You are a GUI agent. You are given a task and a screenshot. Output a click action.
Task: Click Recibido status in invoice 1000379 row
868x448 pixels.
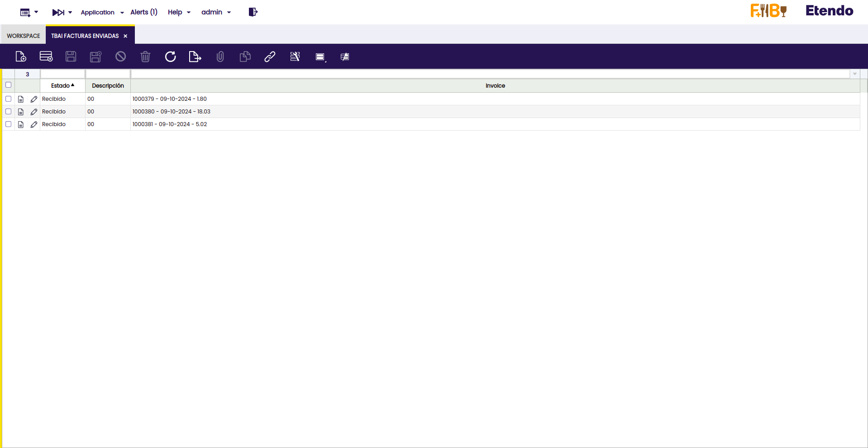pyautogui.click(x=54, y=99)
